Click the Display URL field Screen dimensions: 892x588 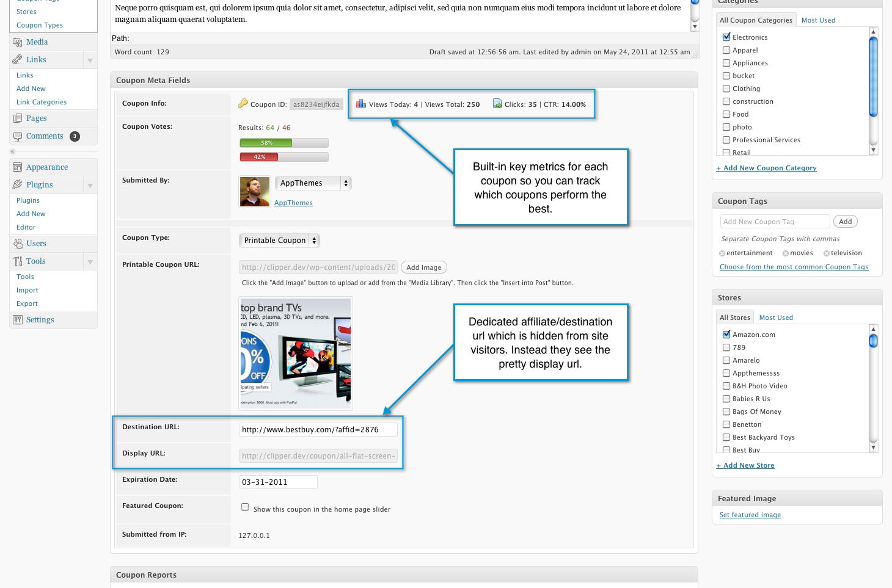point(318,456)
